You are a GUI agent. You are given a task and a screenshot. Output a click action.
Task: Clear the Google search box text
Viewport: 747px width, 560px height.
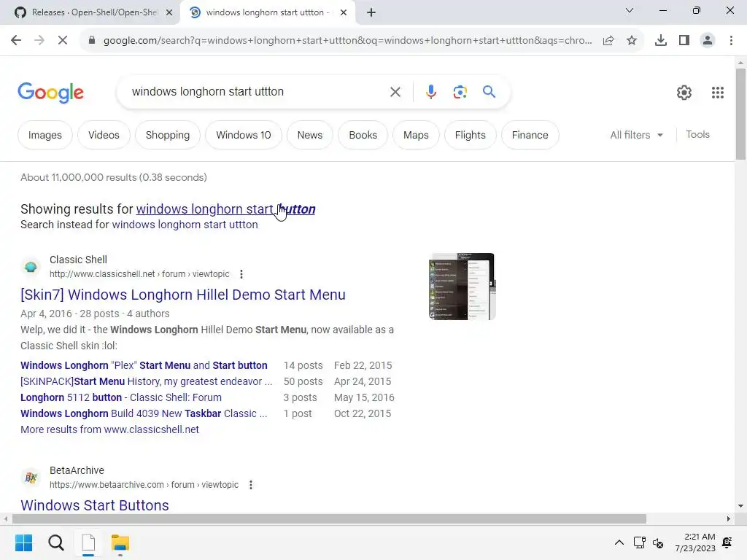(395, 92)
